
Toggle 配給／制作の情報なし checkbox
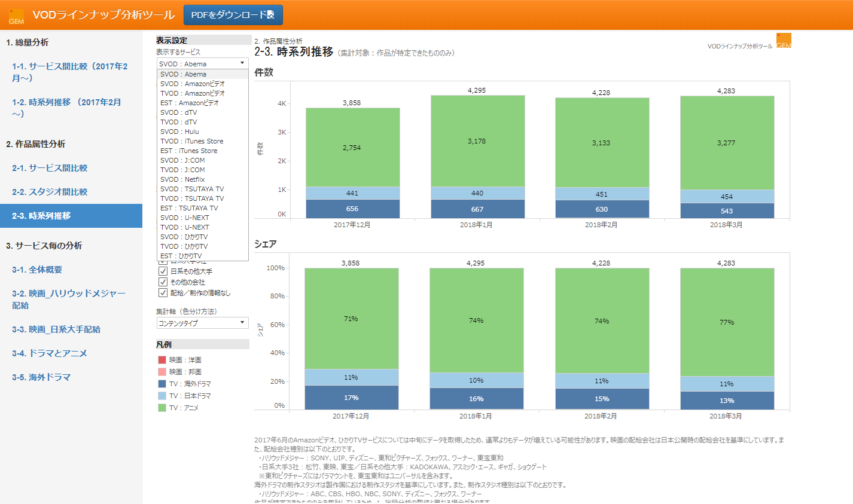pos(163,293)
